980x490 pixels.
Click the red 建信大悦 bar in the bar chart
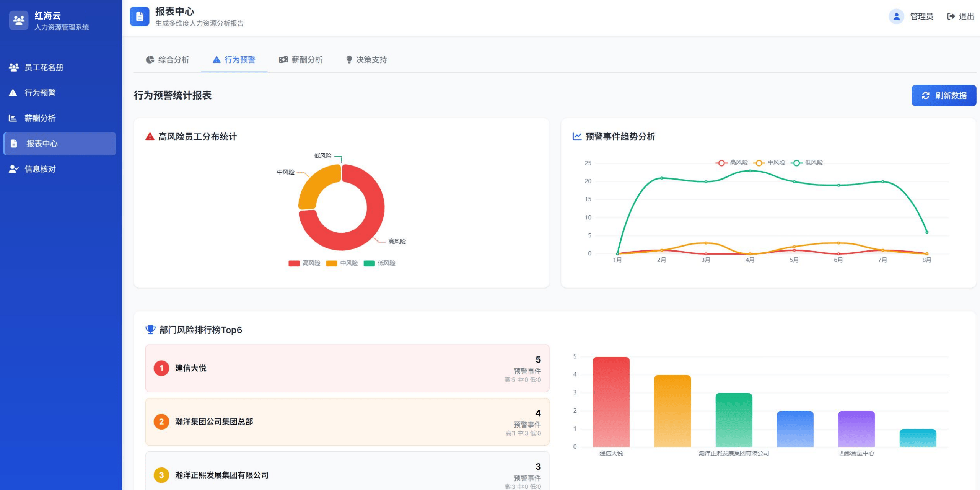click(611, 402)
